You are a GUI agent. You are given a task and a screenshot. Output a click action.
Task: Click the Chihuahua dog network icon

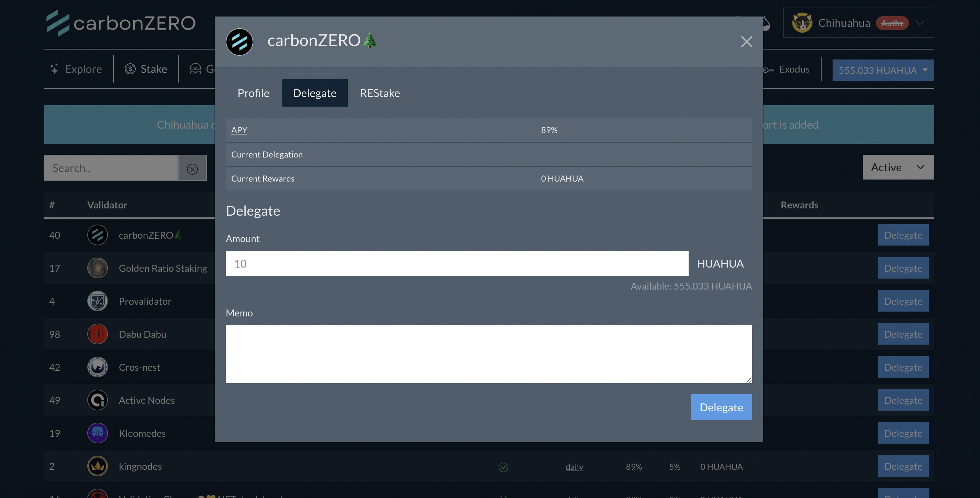click(802, 23)
